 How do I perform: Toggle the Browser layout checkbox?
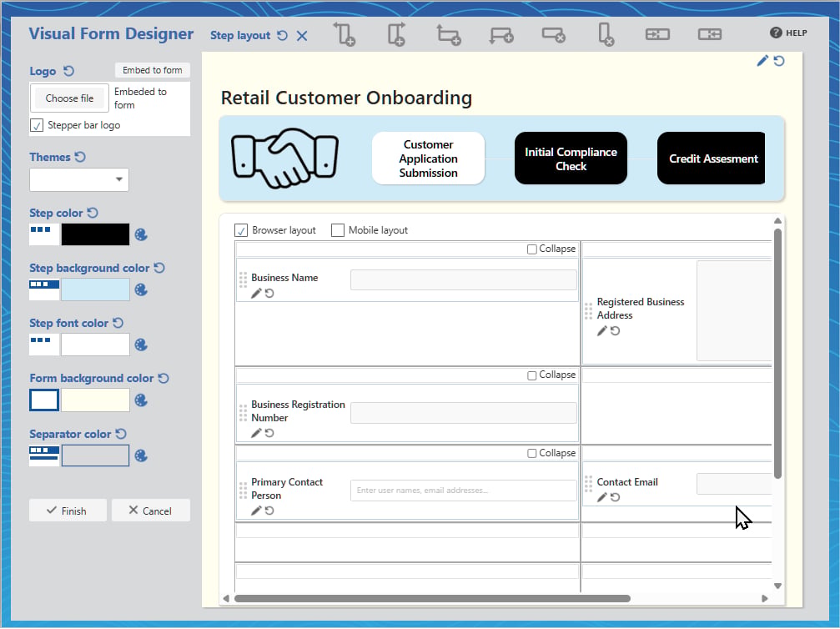(241, 230)
